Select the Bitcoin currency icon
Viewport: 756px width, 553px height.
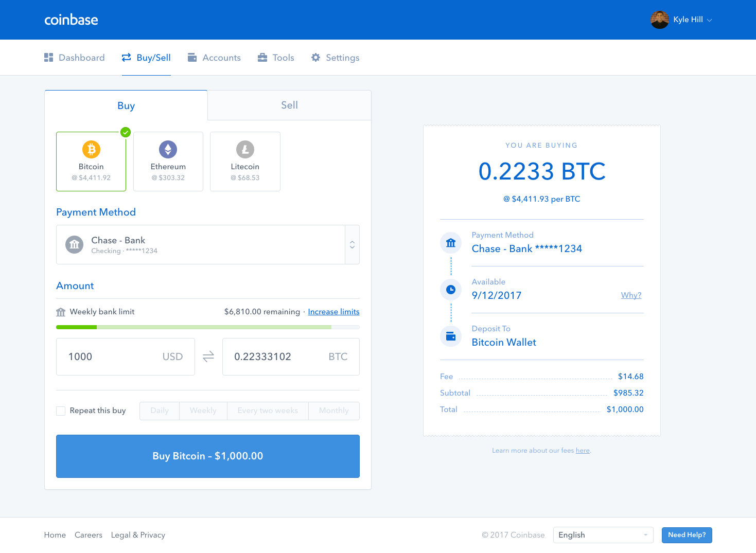coord(91,150)
